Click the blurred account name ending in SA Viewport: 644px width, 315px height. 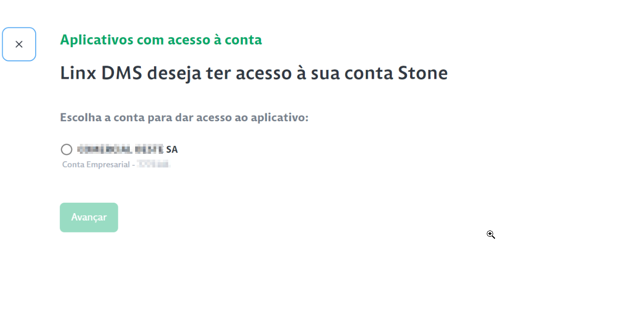[121, 150]
